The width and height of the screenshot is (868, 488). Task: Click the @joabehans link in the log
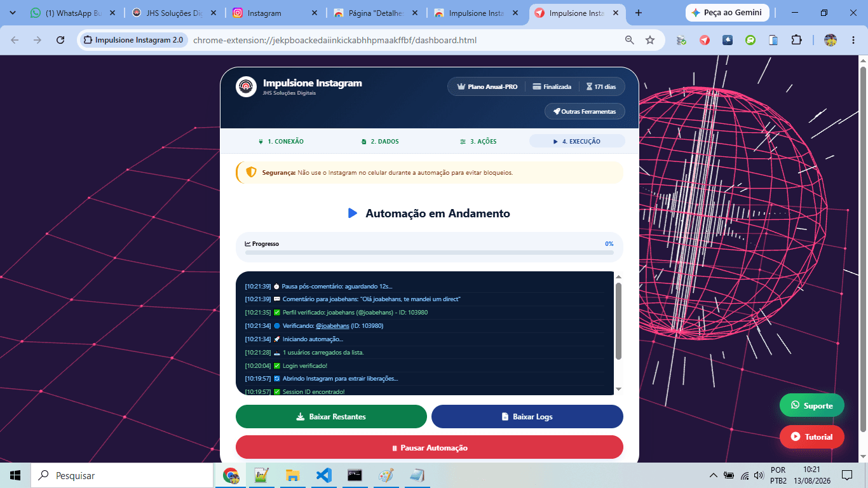332,326
